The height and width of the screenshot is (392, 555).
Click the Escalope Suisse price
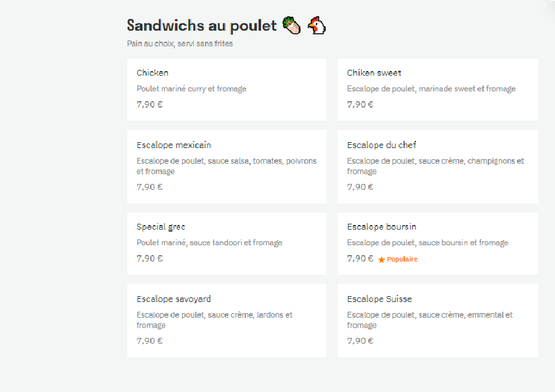coord(360,340)
